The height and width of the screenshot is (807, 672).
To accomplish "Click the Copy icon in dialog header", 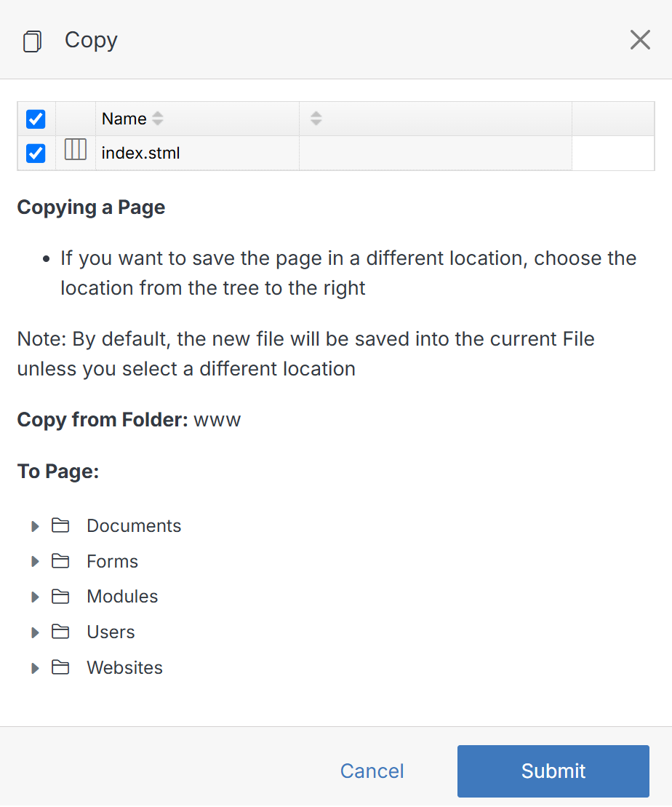I will point(32,41).
